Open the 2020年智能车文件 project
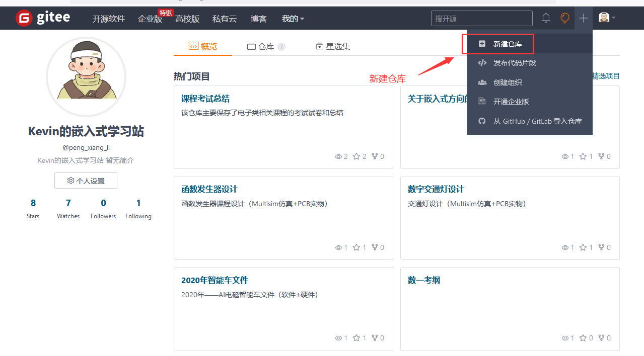This screenshot has height=356, width=644. tap(214, 280)
